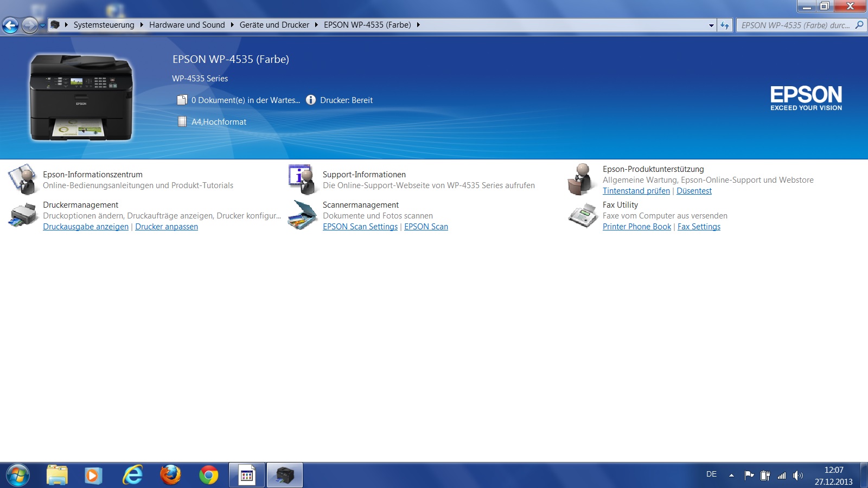Click the control panel icon in address bar
This screenshot has width=868, height=488.
(x=55, y=25)
